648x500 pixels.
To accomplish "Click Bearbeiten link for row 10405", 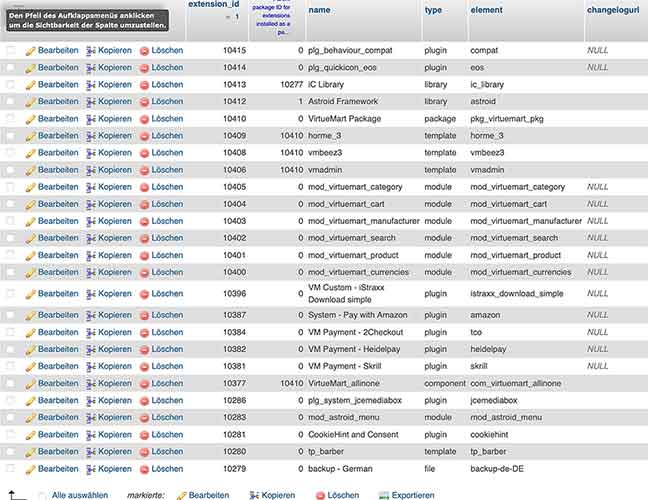I will click(x=58, y=187).
